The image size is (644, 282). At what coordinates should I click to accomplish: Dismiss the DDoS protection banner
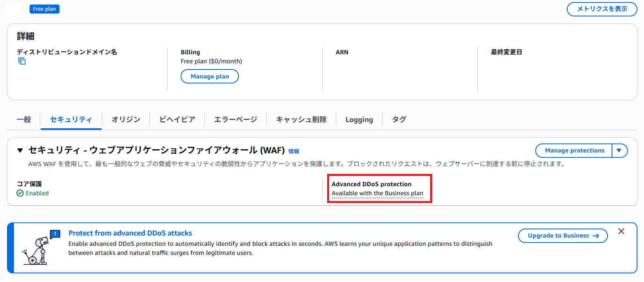tap(621, 231)
